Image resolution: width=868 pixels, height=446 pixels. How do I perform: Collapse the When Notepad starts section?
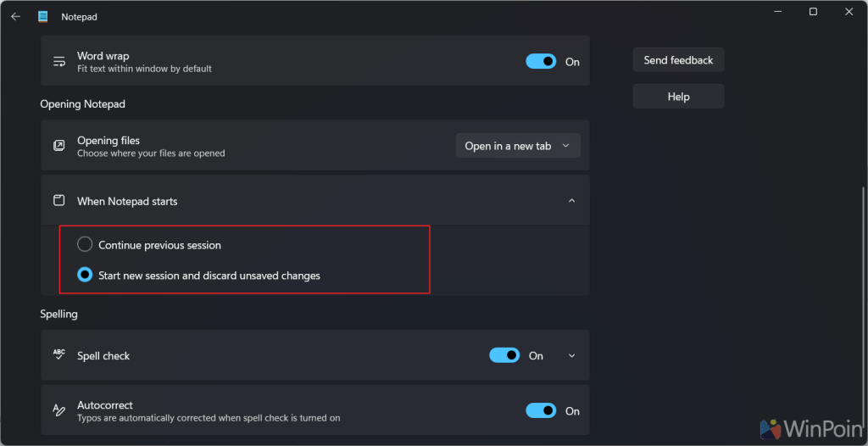[x=571, y=201]
